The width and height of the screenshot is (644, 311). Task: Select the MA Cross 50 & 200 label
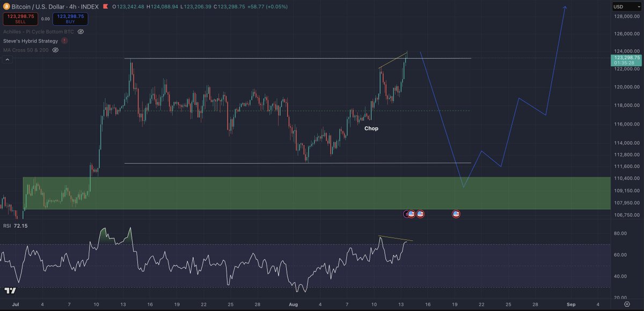click(x=26, y=50)
